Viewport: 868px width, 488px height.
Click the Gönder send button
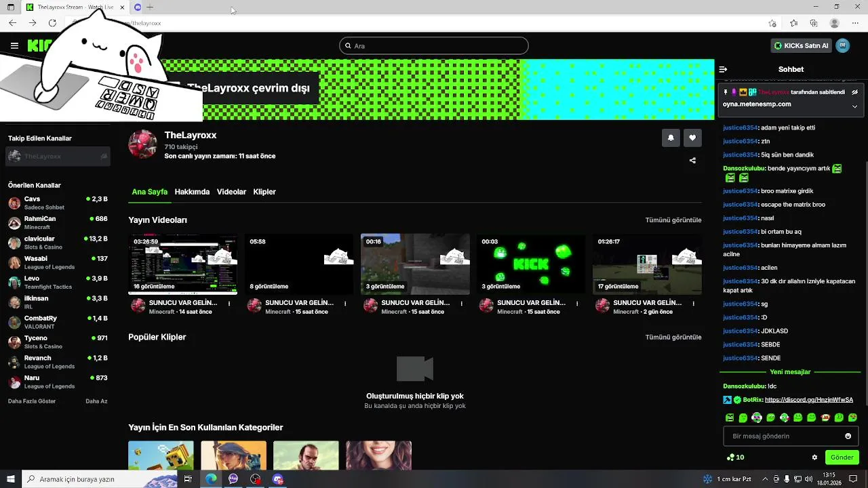842,457
